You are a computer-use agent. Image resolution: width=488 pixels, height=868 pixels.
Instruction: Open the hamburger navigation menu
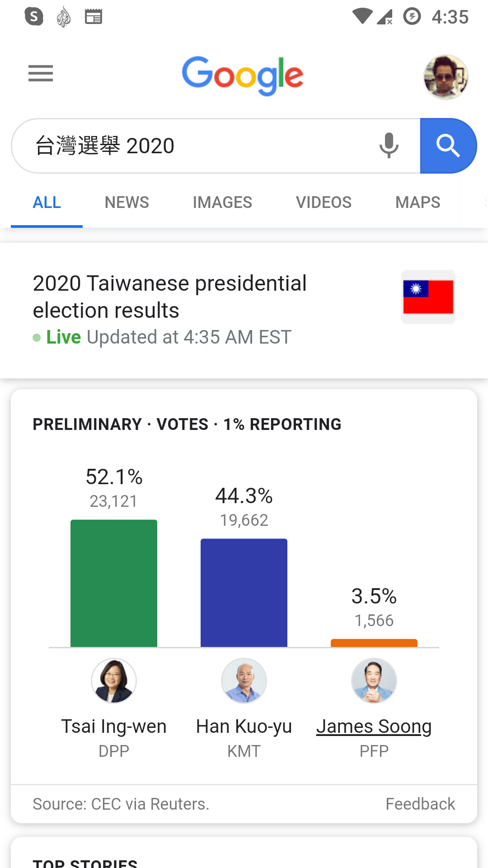coord(41,73)
